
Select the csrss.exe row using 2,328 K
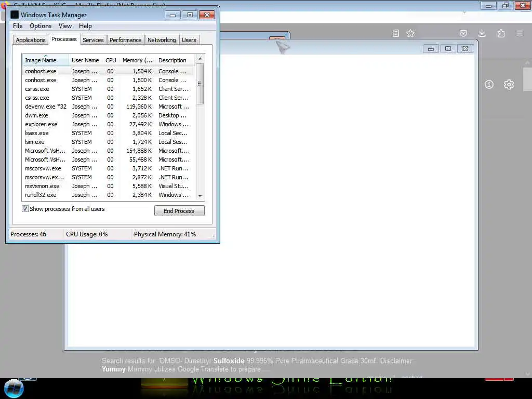tap(109, 98)
